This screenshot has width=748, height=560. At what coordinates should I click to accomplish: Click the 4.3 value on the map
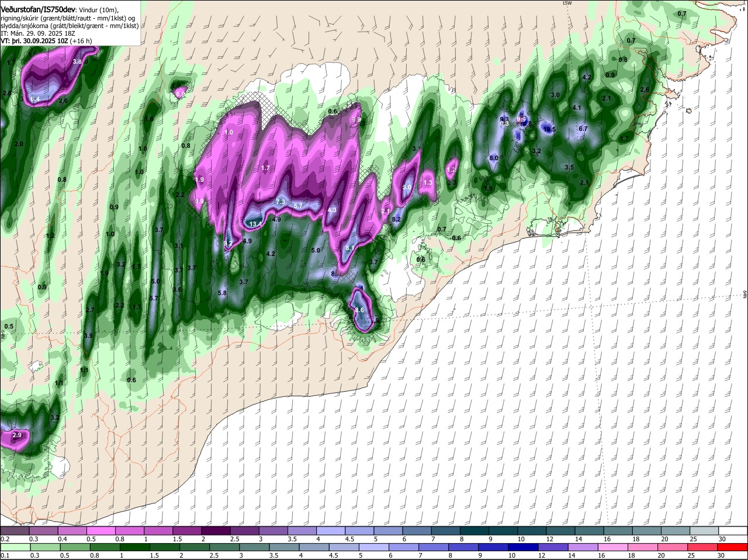(332, 210)
